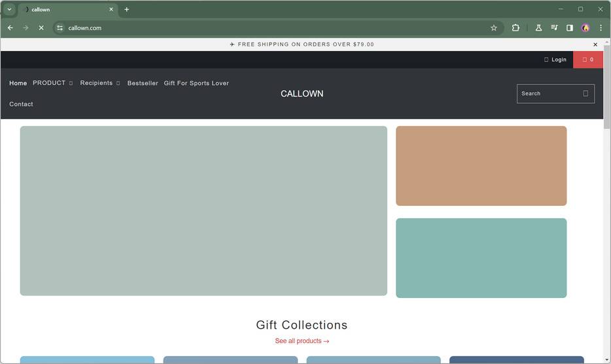611x364 pixels.
Task: Click the page vertical scrollbar thumb
Action: pos(606,87)
